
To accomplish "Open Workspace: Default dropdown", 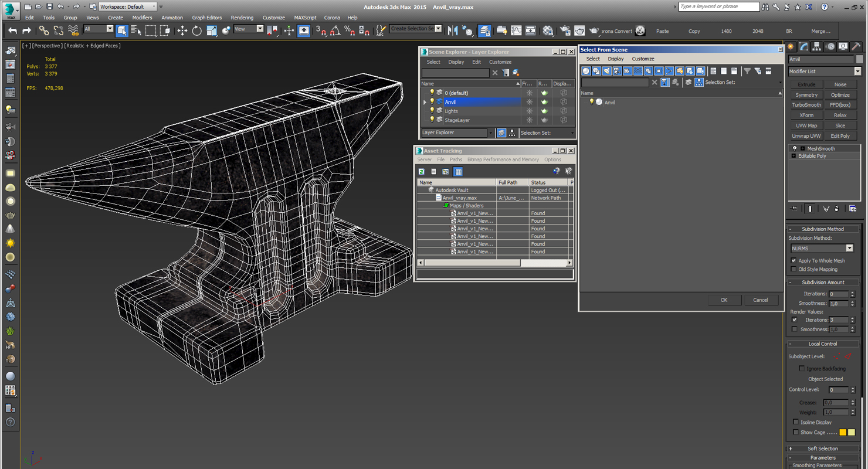I will [128, 6].
